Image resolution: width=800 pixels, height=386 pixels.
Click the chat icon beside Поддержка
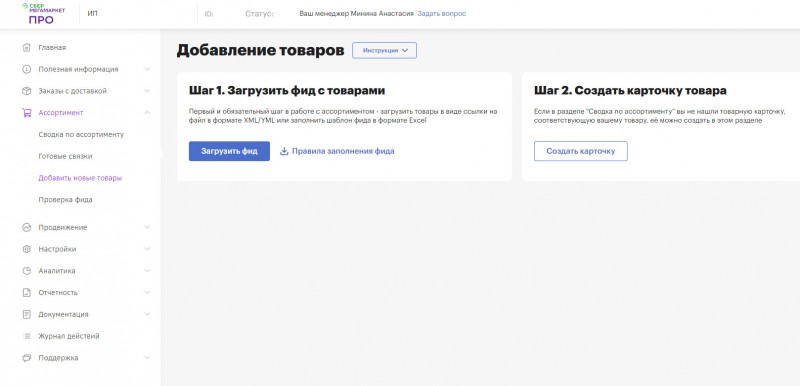(27, 358)
